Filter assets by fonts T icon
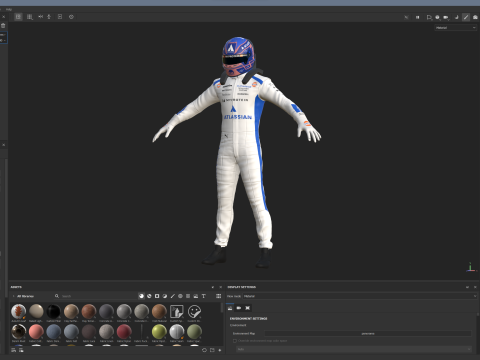The width and height of the screenshot is (480, 360). click(204, 296)
